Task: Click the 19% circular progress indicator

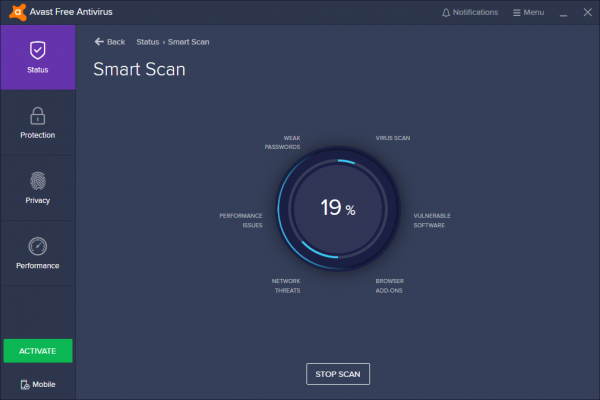Action: [x=337, y=209]
